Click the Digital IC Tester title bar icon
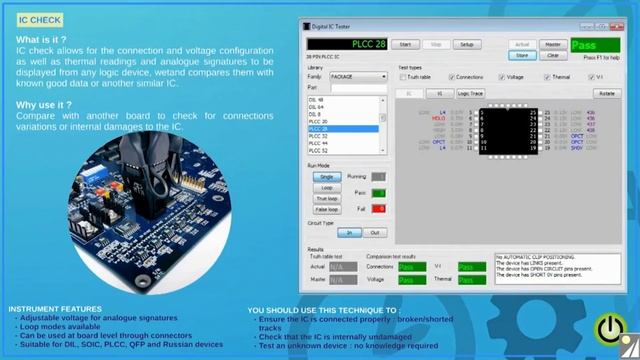 coord(307,27)
